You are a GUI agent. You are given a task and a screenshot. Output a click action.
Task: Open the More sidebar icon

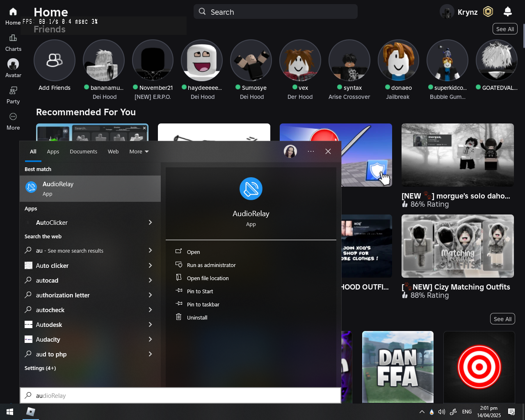[13, 117]
